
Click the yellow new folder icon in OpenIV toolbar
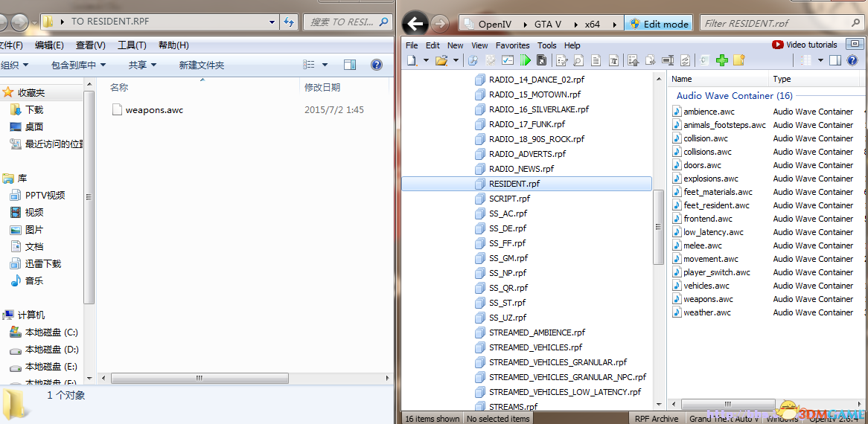[x=739, y=60]
